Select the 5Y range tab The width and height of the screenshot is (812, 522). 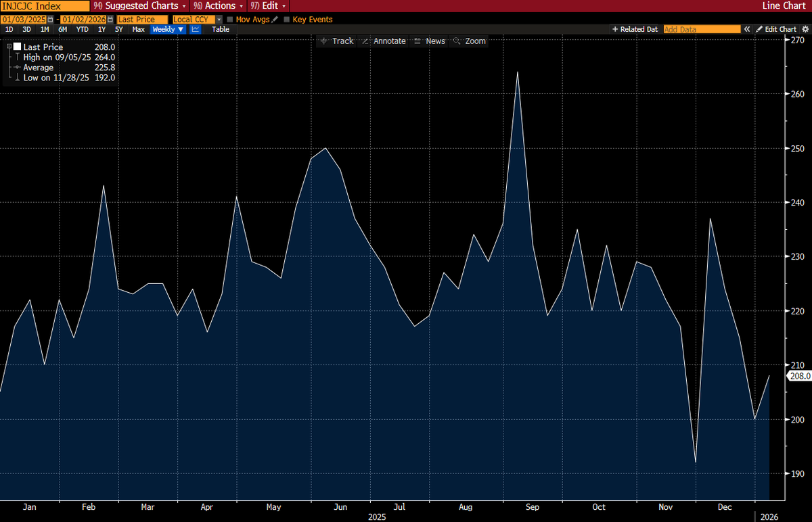click(119, 29)
